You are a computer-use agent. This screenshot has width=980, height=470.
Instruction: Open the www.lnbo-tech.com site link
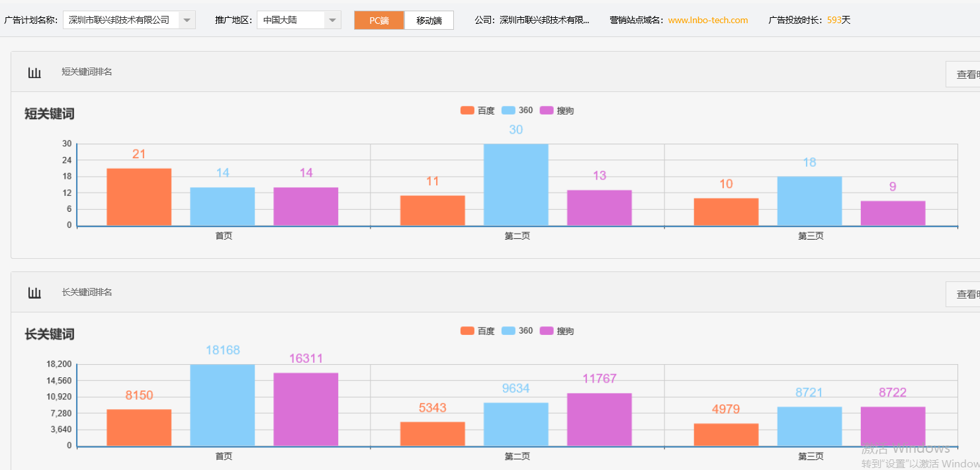pos(707,21)
